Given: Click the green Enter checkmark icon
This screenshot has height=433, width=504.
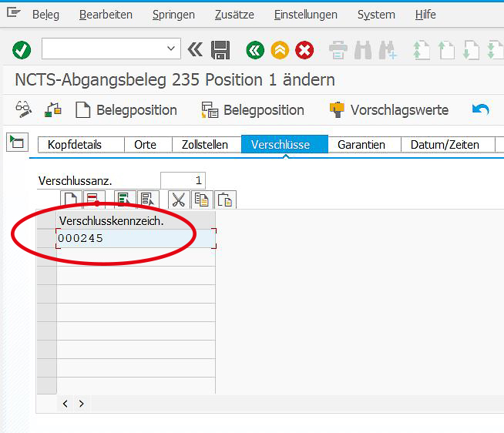Looking at the screenshot, I should [x=22, y=51].
